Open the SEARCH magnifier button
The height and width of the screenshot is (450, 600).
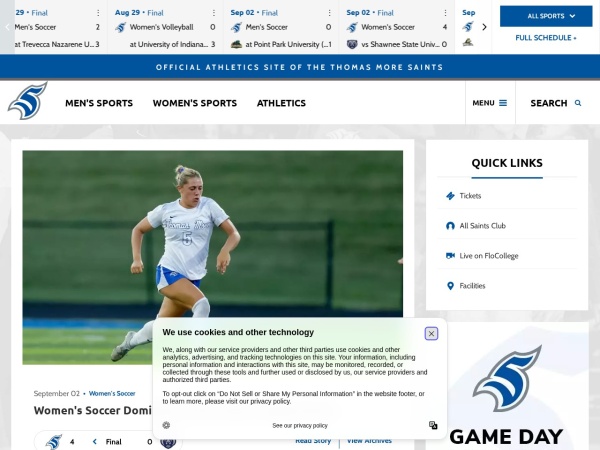click(x=557, y=103)
